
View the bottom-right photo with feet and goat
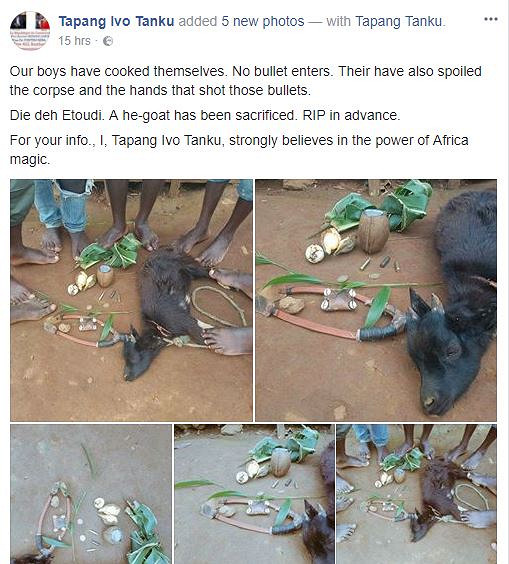pos(417,494)
